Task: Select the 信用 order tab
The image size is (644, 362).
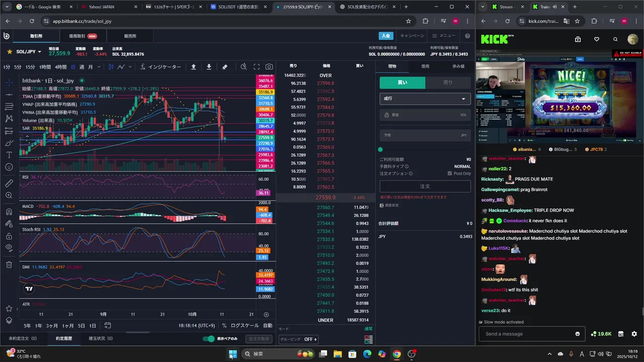Action: click(x=425, y=66)
